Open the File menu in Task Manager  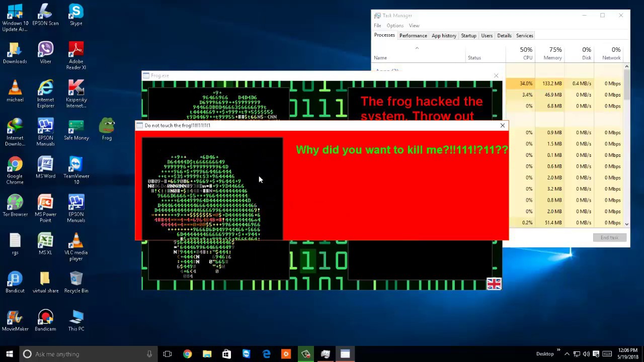coord(377,26)
